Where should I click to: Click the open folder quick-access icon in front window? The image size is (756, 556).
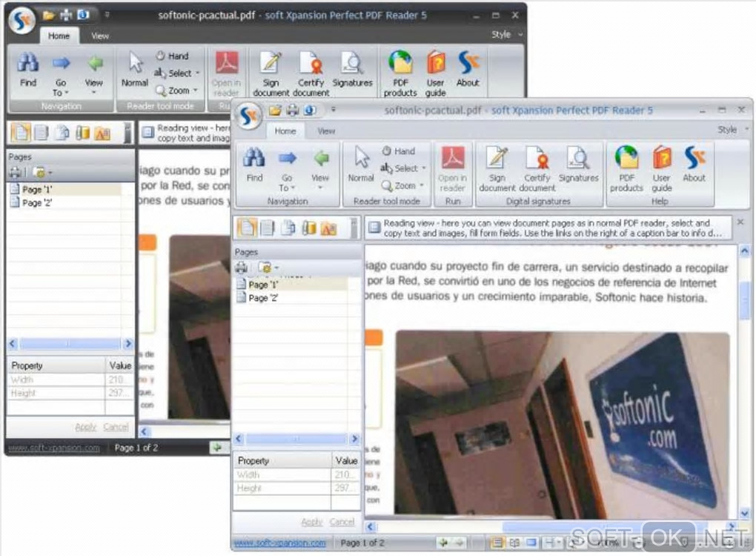click(x=275, y=110)
